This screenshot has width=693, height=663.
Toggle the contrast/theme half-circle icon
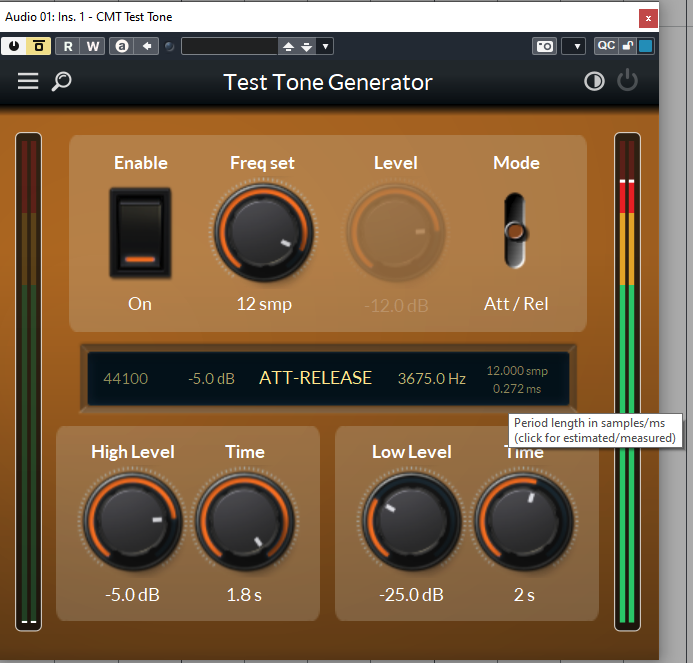594,81
